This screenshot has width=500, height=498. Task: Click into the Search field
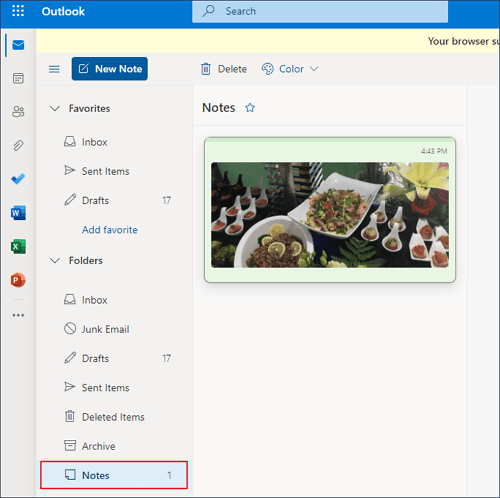tap(320, 11)
